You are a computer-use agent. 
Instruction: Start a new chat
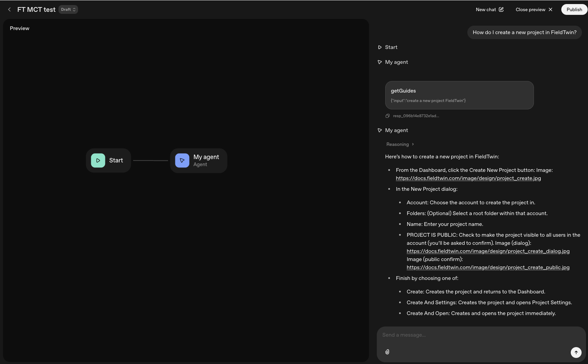pyautogui.click(x=490, y=9)
